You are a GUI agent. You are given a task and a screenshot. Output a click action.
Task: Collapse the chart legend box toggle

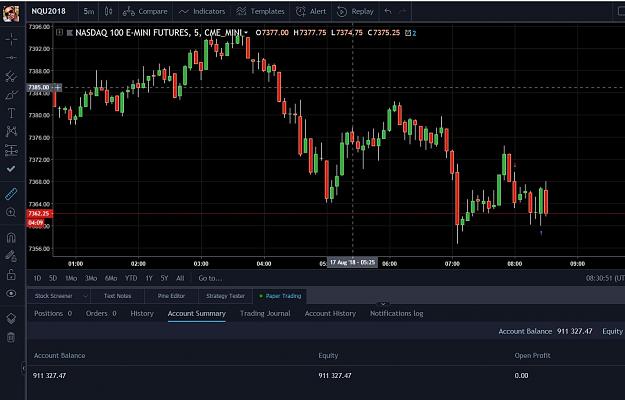59,32
